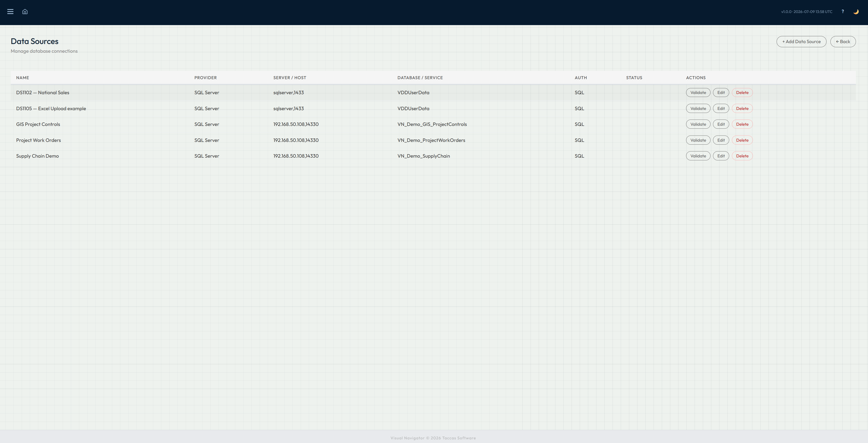This screenshot has width=868, height=443.
Task: Delete Supply Chain Demo source
Action: [742, 156]
